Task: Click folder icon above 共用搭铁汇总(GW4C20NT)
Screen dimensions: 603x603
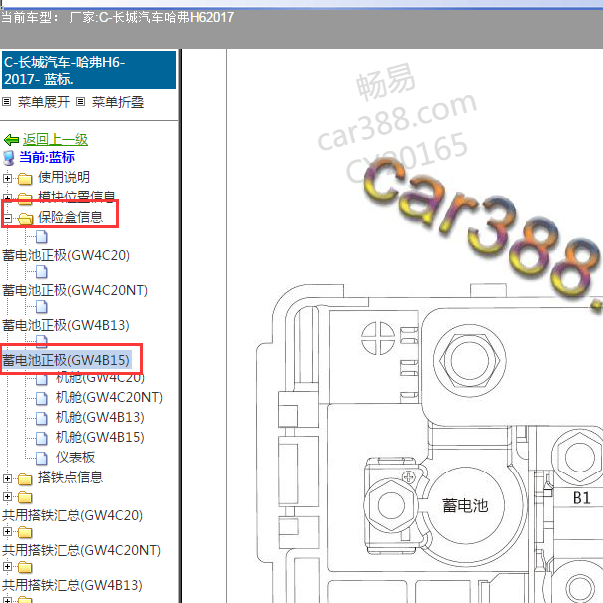Action: click(x=25, y=532)
